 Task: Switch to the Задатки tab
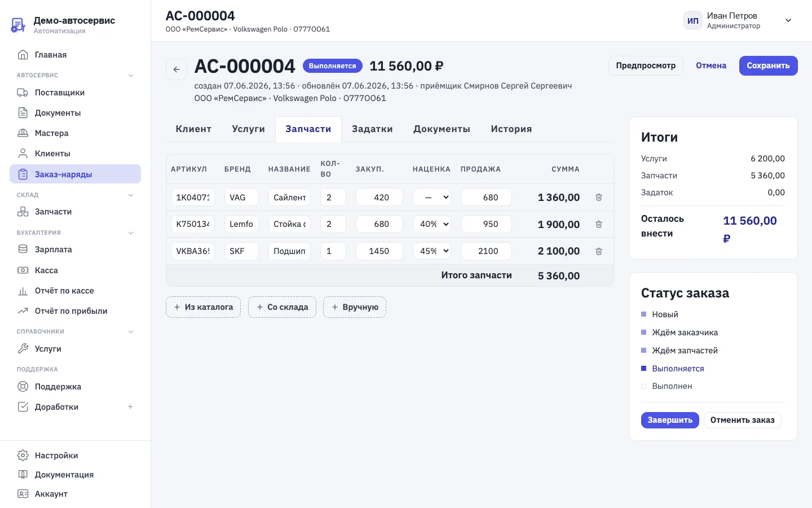pyautogui.click(x=372, y=129)
